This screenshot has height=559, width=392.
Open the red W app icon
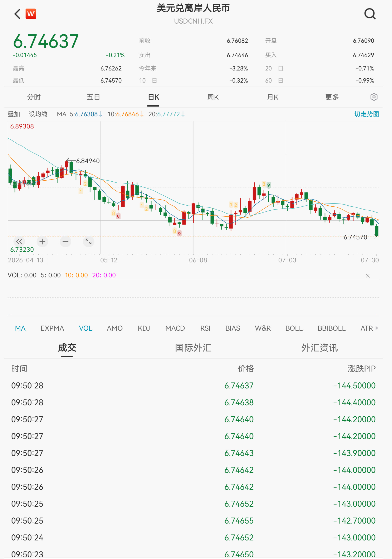click(x=31, y=14)
